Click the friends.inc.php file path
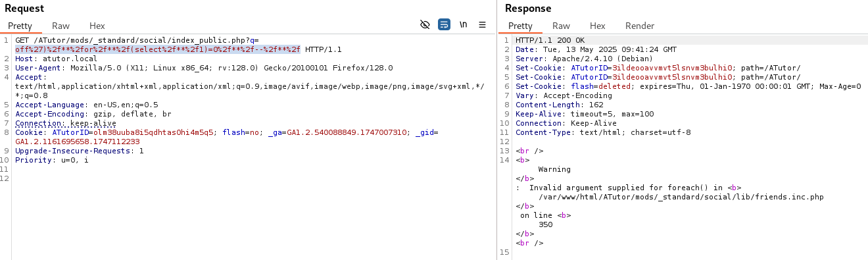Viewport: 868px width, 260px height. [x=681, y=197]
